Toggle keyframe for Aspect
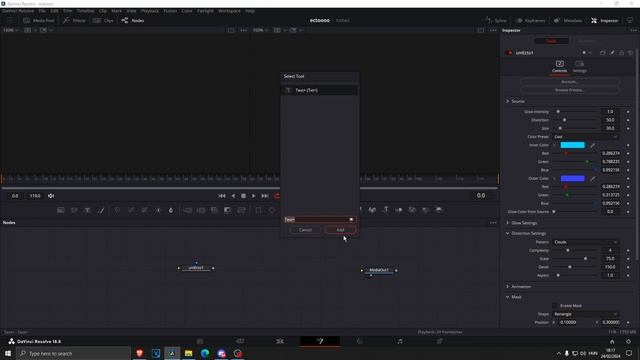 [628, 275]
